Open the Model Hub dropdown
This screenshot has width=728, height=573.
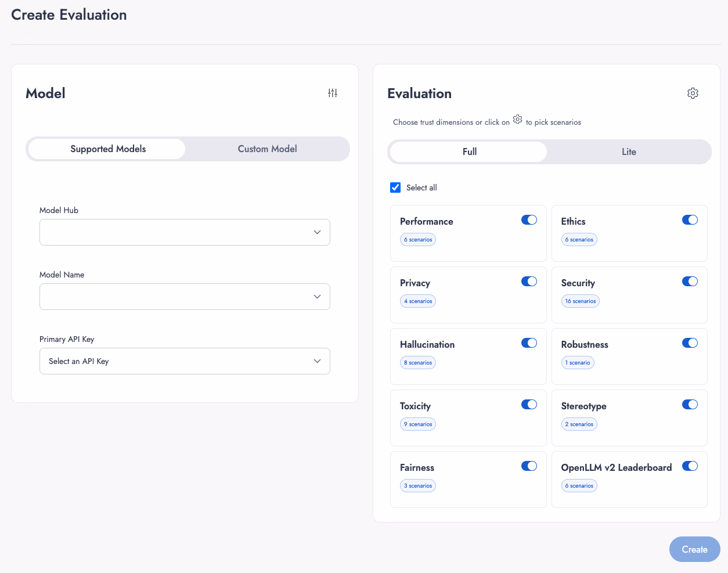(185, 232)
